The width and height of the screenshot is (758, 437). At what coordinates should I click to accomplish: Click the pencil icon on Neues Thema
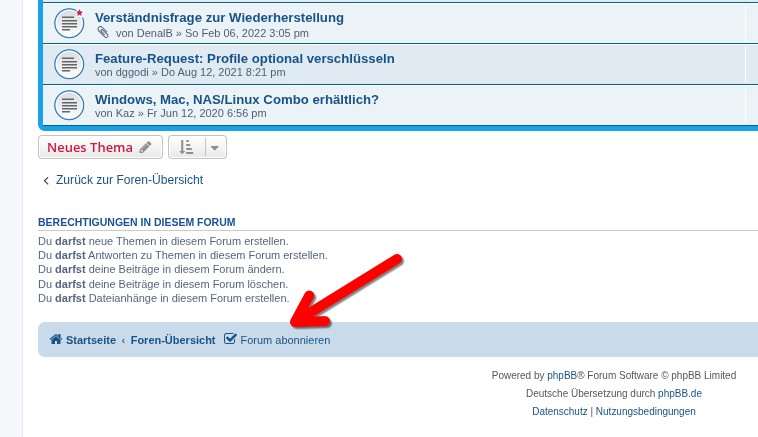click(146, 148)
